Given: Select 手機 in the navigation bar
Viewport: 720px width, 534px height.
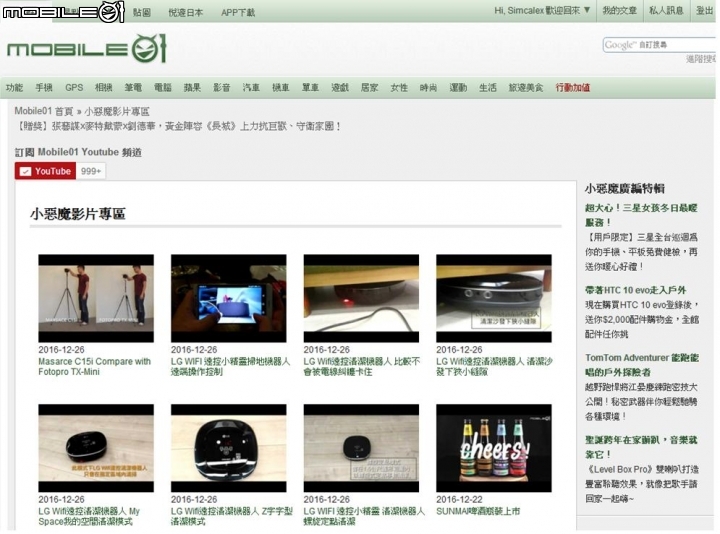Looking at the screenshot, I should point(44,87).
